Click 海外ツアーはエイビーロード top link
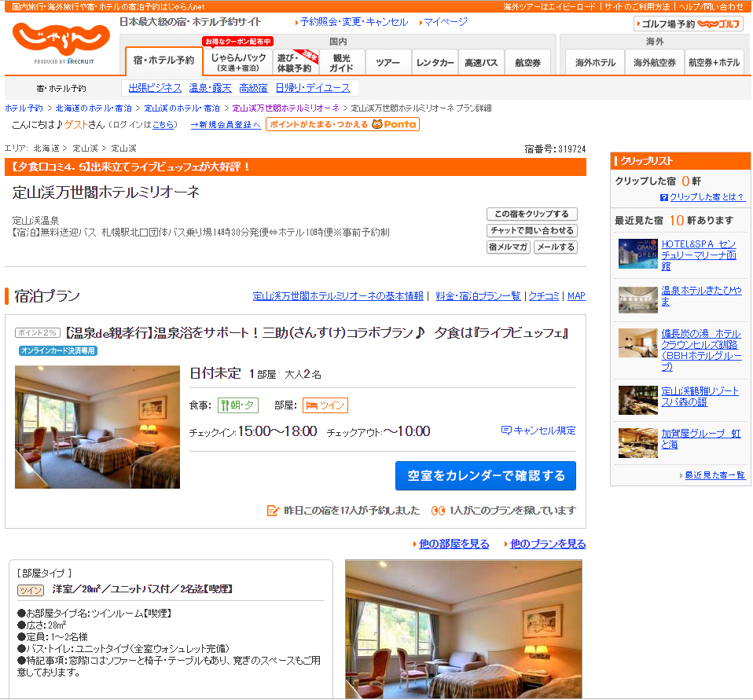753x700 pixels. pyautogui.click(x=549, y=7)
